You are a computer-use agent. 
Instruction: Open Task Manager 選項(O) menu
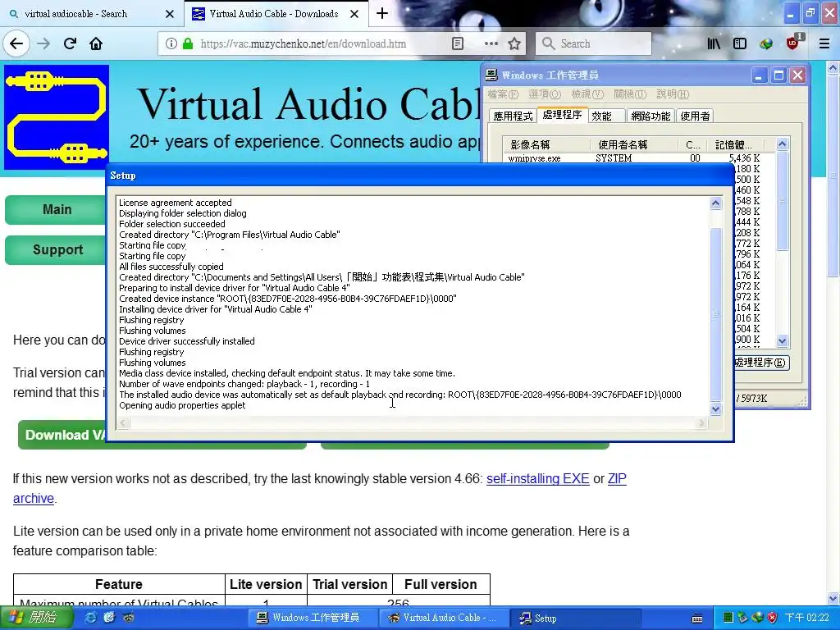coord(545,94)
